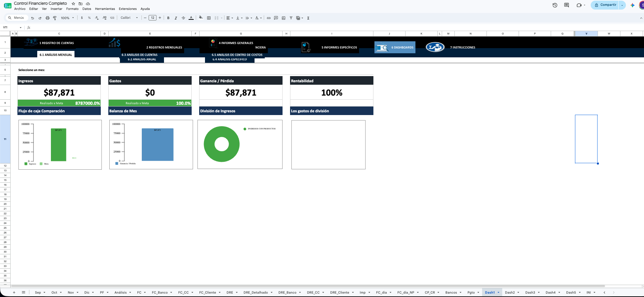The image size is (644, 297).
Task: Increase font size with plus button
Action: [x=160, y=18]
